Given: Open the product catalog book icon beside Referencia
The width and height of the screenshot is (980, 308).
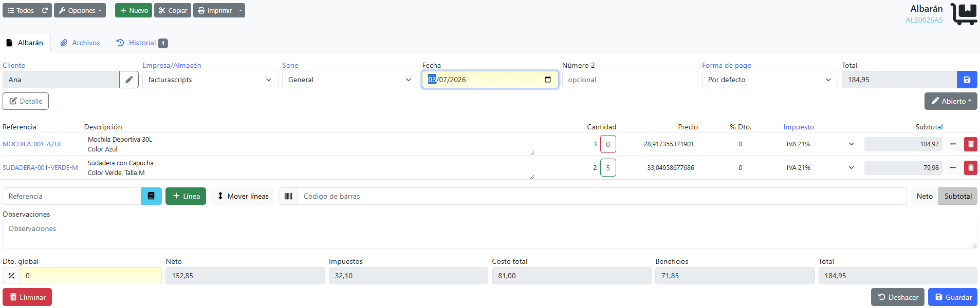Looking at the screenshot, I should pos(151,196).
